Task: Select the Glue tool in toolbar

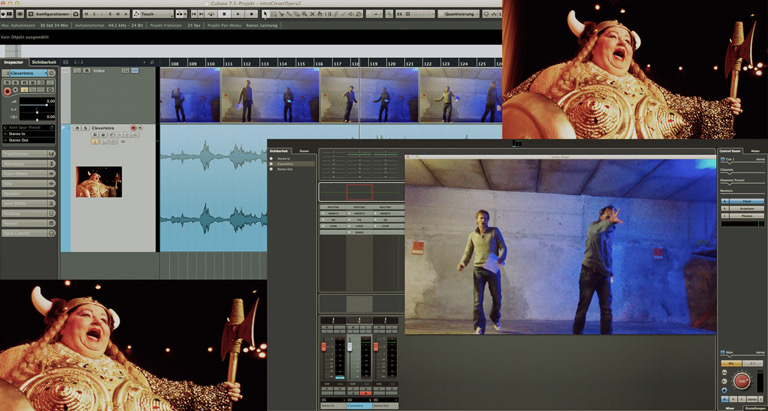Action: [289, 14]
